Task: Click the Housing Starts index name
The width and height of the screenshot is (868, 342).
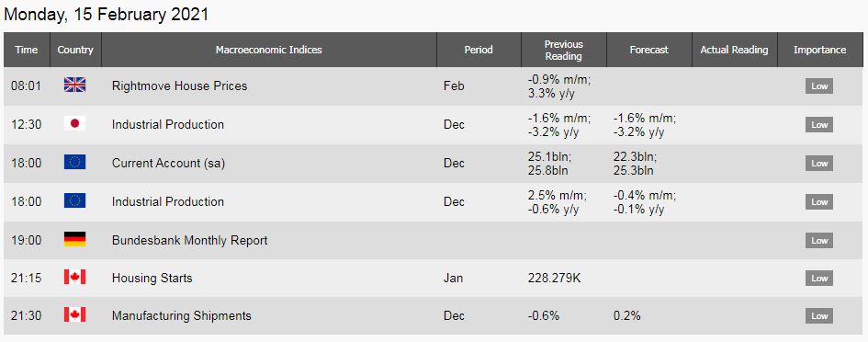Action: click(x=152, y=278)
